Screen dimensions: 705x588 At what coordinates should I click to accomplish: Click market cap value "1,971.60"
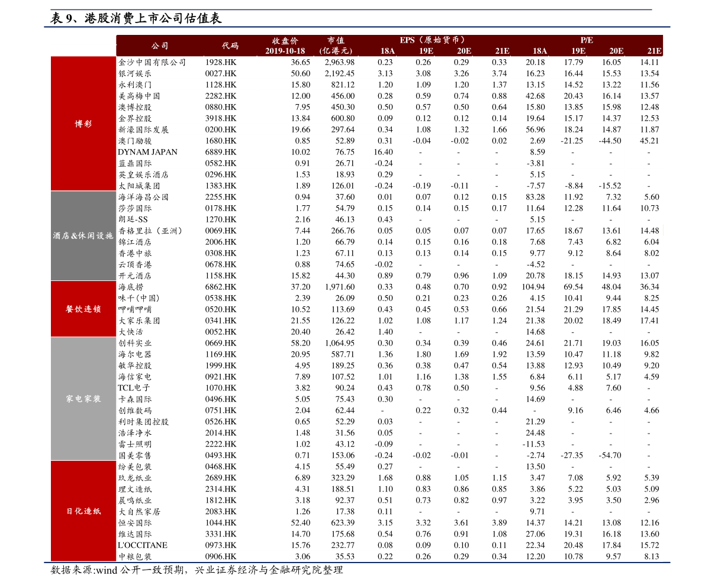coord(339,287)
